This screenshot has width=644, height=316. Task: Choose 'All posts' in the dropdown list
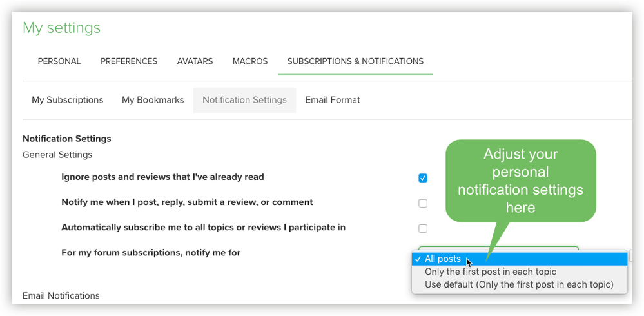point(443,259)
